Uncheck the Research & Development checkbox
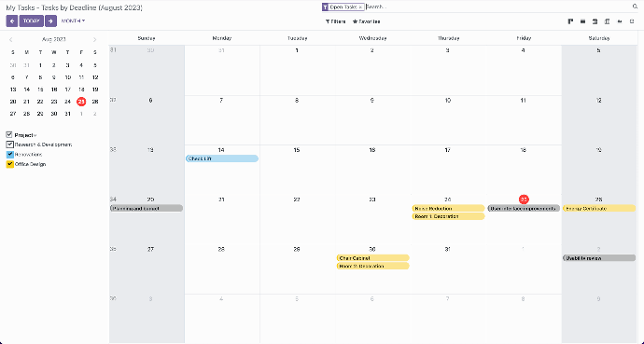The width and height of the screenshot is (644, 344). pos(10,144)
